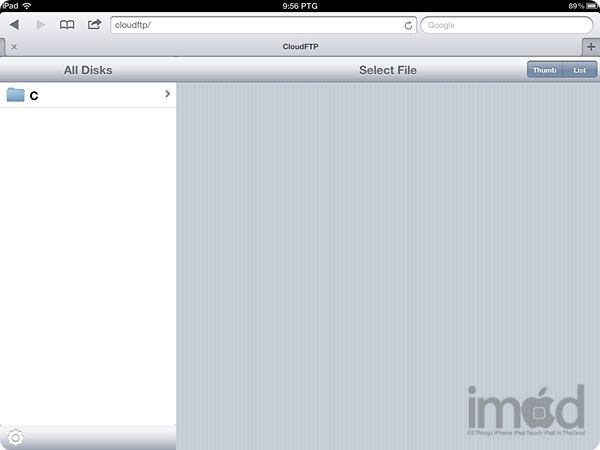Image resolution: width=600 pixels, height=450 pixels.
Task: Tap the Safari forward arrow
Action: (41, 25)
